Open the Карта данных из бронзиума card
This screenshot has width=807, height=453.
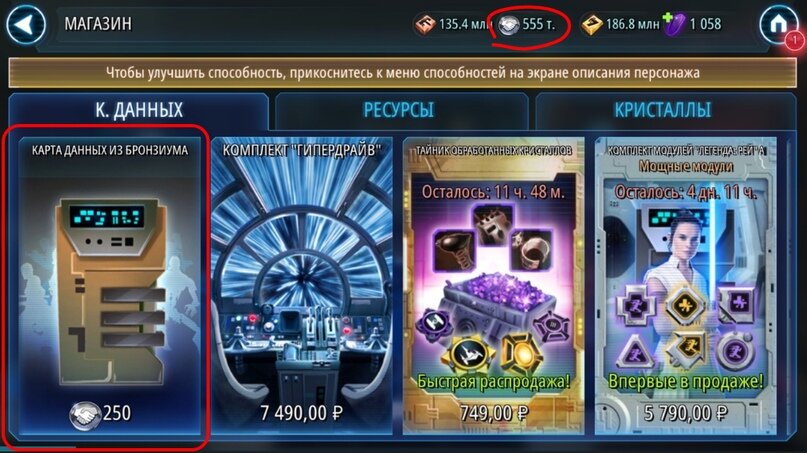110,286
